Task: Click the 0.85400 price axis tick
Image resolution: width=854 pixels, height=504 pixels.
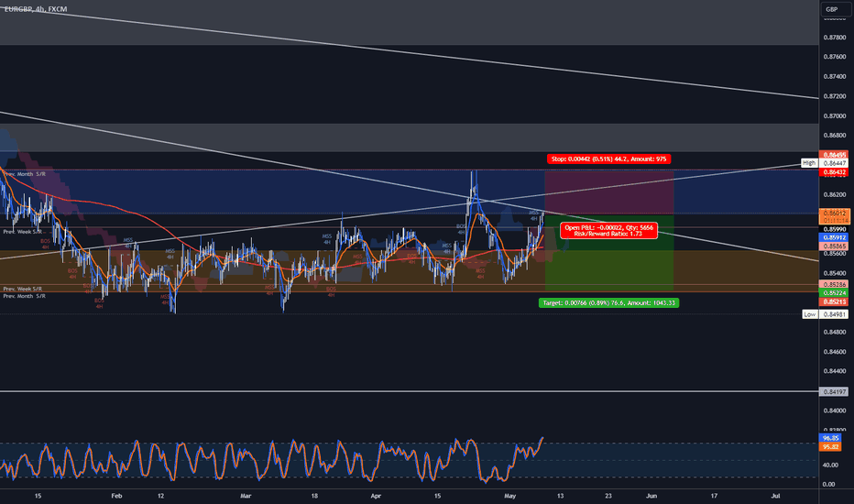Action: (835, 273)
